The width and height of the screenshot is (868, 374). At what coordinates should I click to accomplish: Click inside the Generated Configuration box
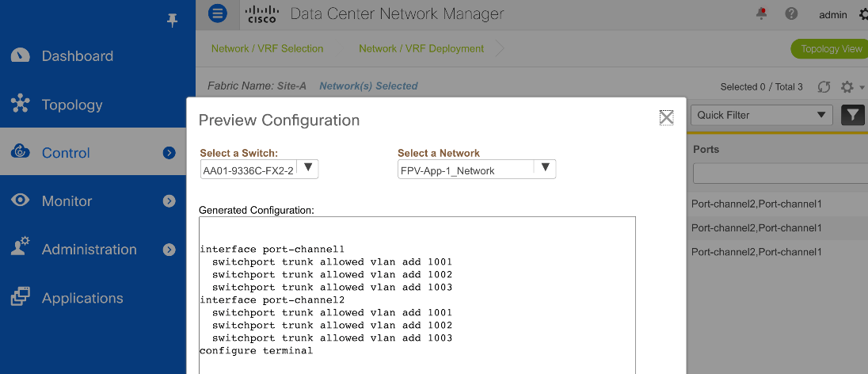pos(417,295)
